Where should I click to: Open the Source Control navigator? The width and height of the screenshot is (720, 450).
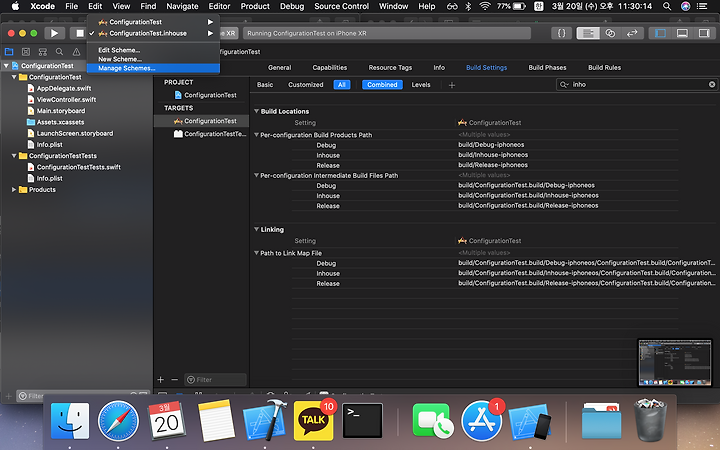click(26, 51)
